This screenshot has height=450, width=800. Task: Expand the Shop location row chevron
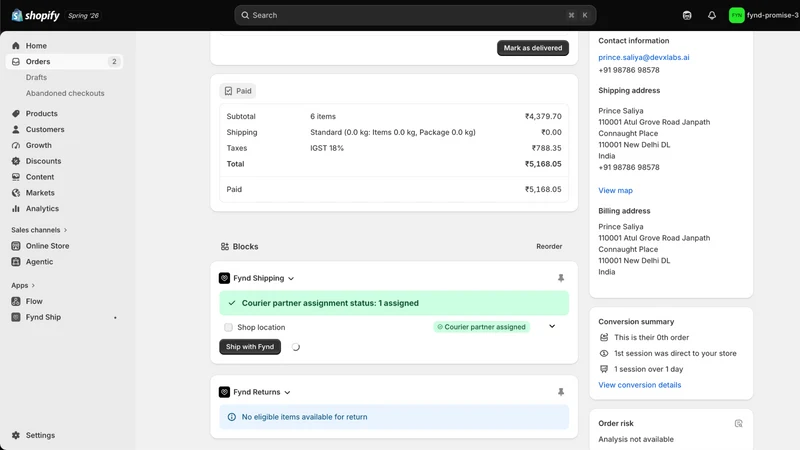point(552,327)
